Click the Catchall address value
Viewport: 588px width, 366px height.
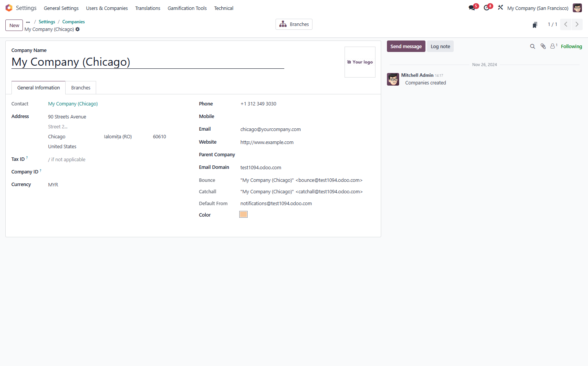coord(301,192)
